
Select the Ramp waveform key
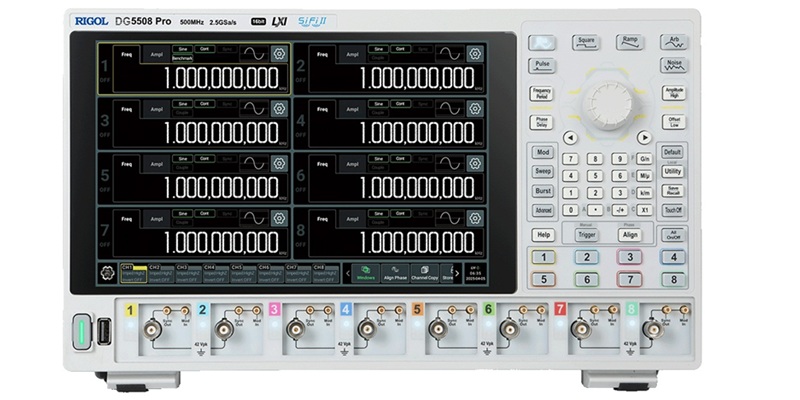click(630, 42)
